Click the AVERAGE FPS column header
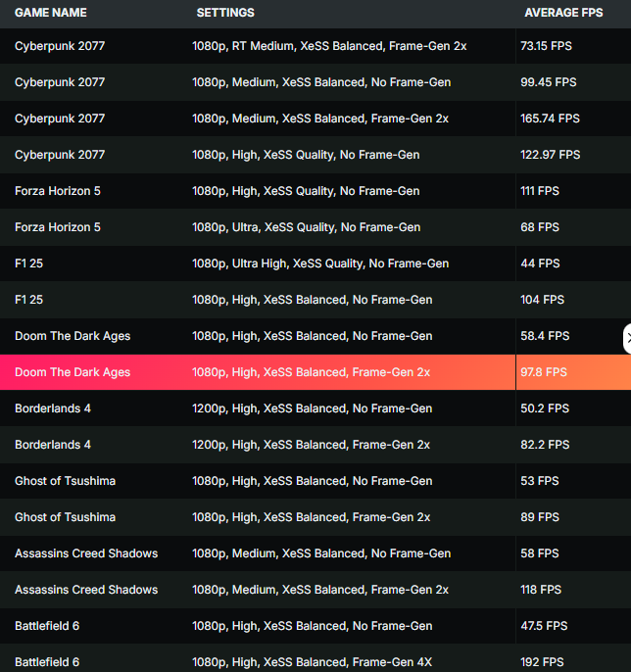This screenshot has width=631, height=672. (x=563, y=13)
